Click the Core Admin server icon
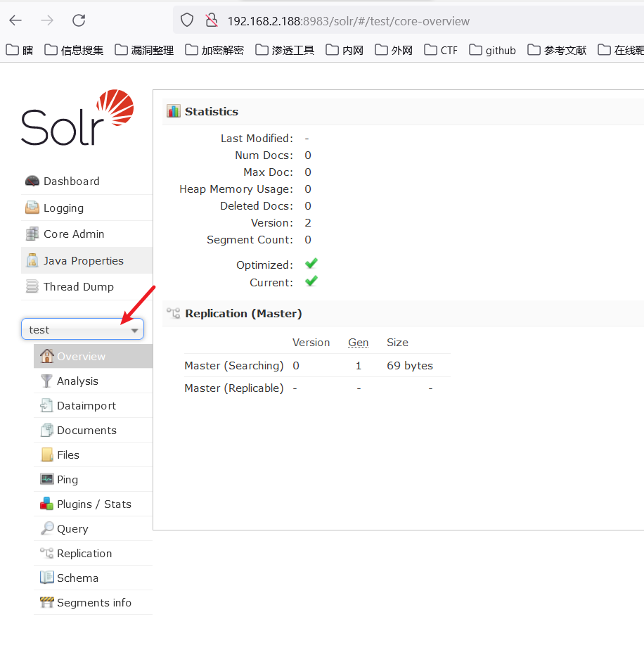The height and width of the screenshot is (655, 644). 32,234
